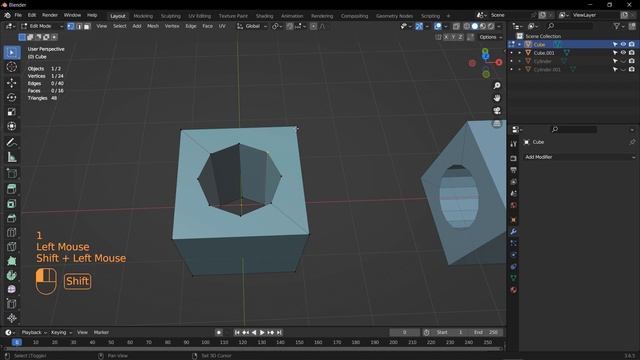This screenshot has width=640, height=360.
Task: Select the Cursor tool in the toolbar
Action: [x=11, y=67]
